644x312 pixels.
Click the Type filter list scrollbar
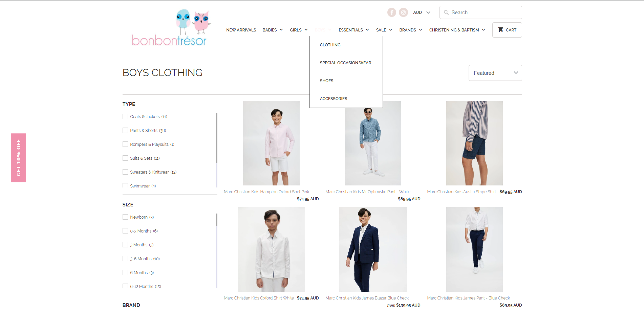click(x=216, y=139)
